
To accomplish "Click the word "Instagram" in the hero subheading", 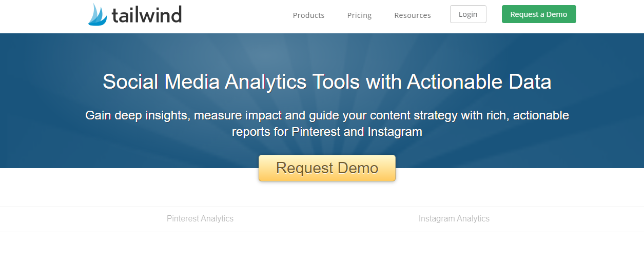I will (x=395, y=132).
